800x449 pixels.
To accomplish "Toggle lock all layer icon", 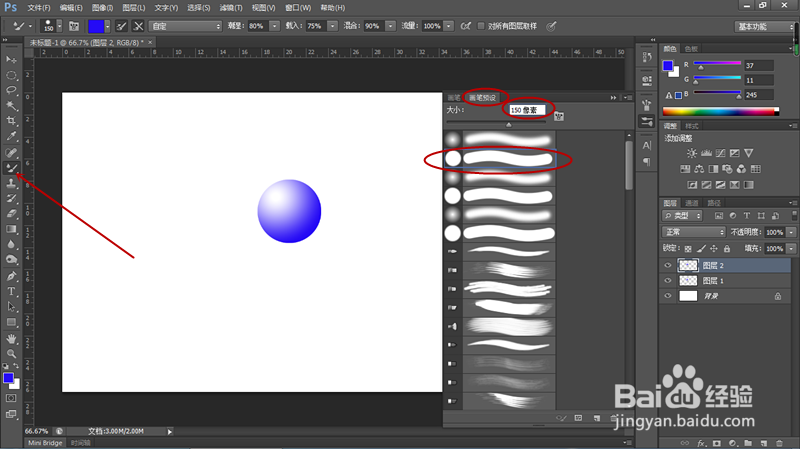I will click(x=727, y=248).
